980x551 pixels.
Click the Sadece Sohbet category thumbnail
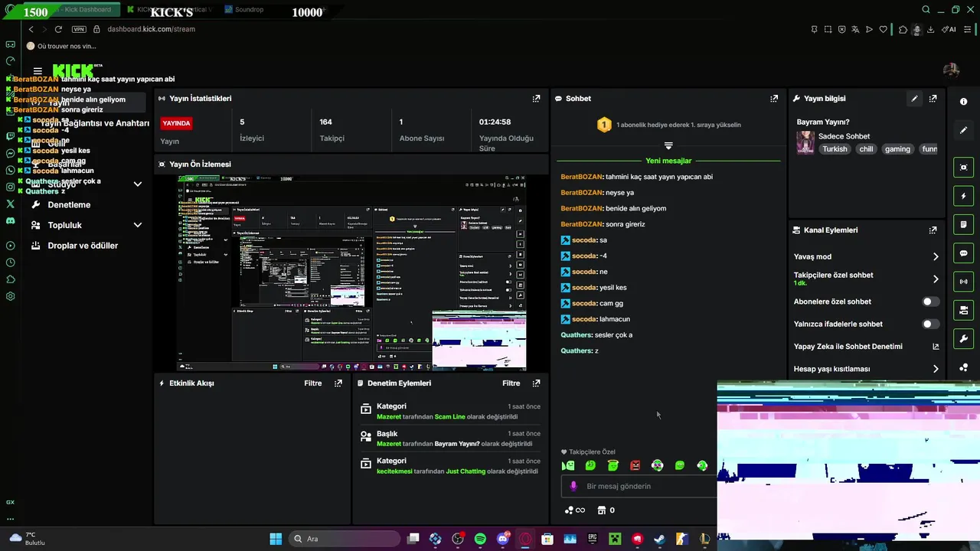click(x=805, y=142)
